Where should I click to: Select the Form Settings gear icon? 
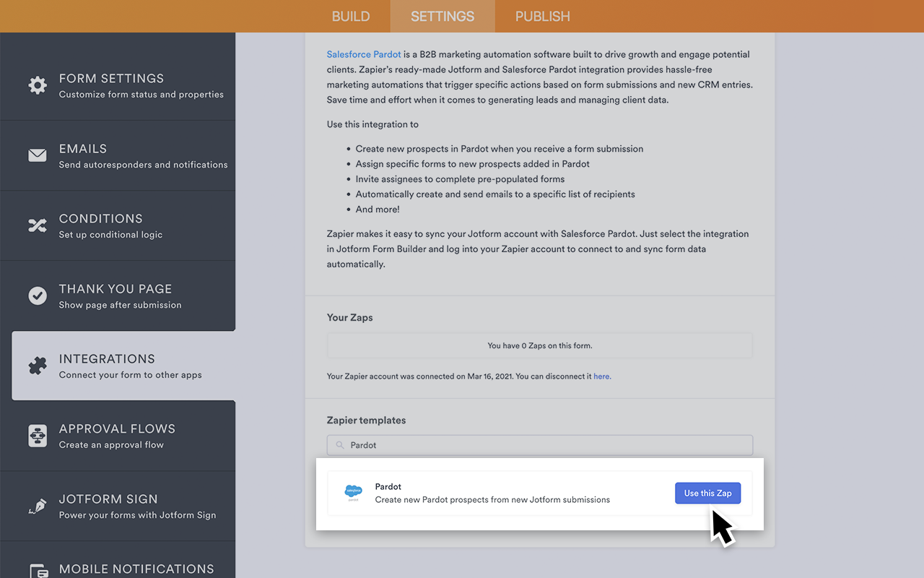(x=38, y=85)
